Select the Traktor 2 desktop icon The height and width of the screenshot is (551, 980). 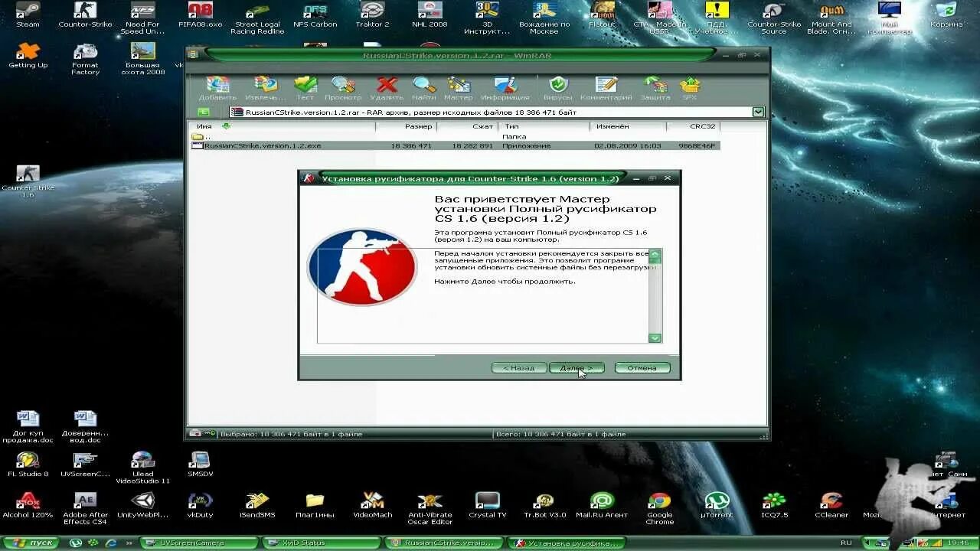coord(373,15)
